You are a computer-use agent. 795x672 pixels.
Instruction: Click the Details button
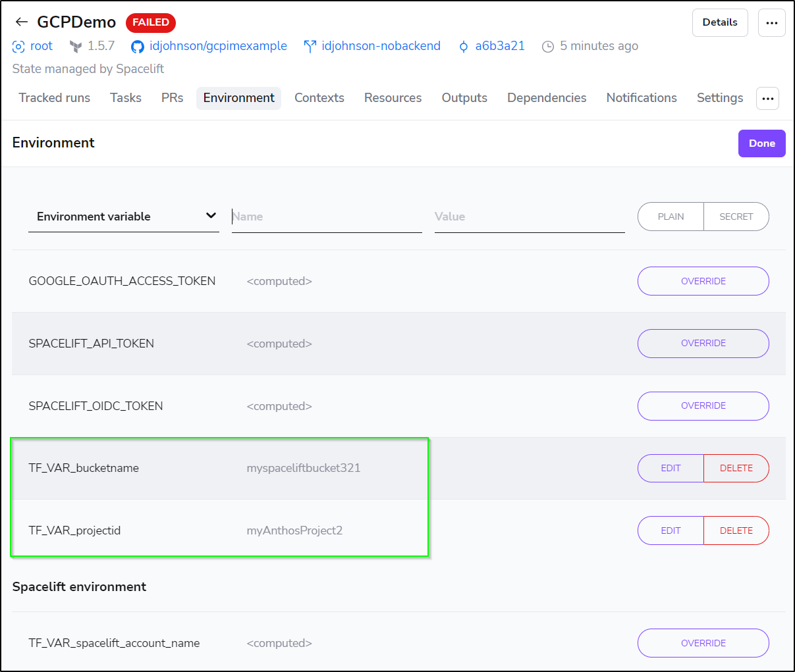tap(720, 22)
